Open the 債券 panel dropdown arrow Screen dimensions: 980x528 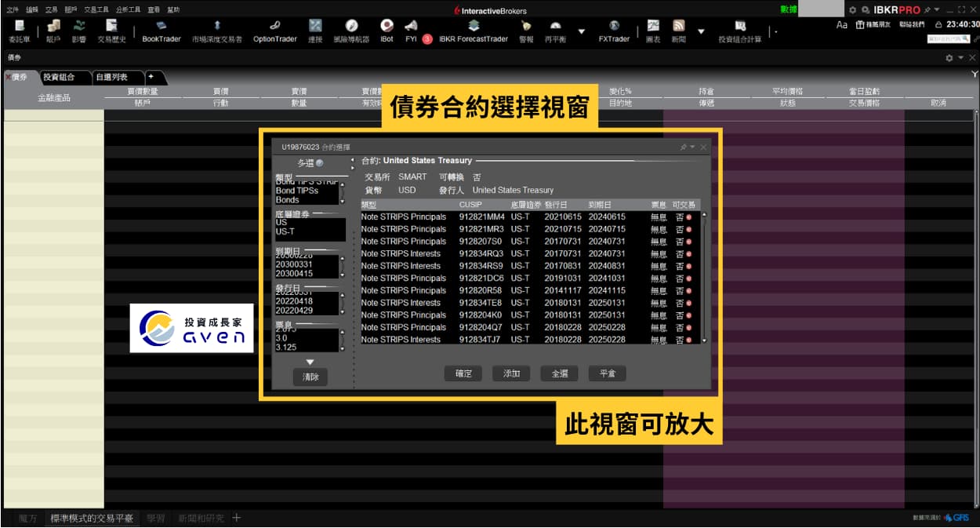pos(960,57)
